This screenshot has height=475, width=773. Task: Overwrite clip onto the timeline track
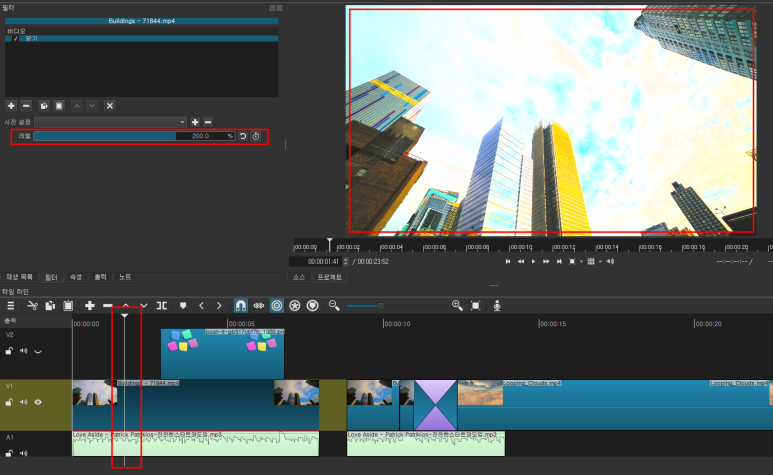(143, 306)
